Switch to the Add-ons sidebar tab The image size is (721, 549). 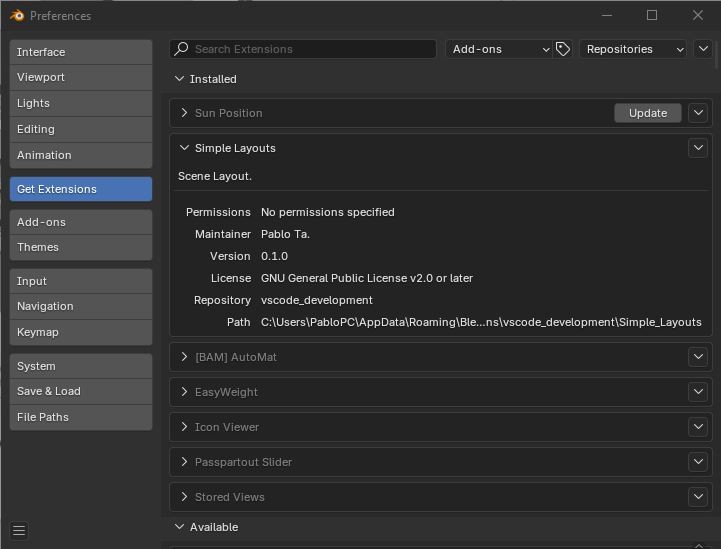coord(81,222)
